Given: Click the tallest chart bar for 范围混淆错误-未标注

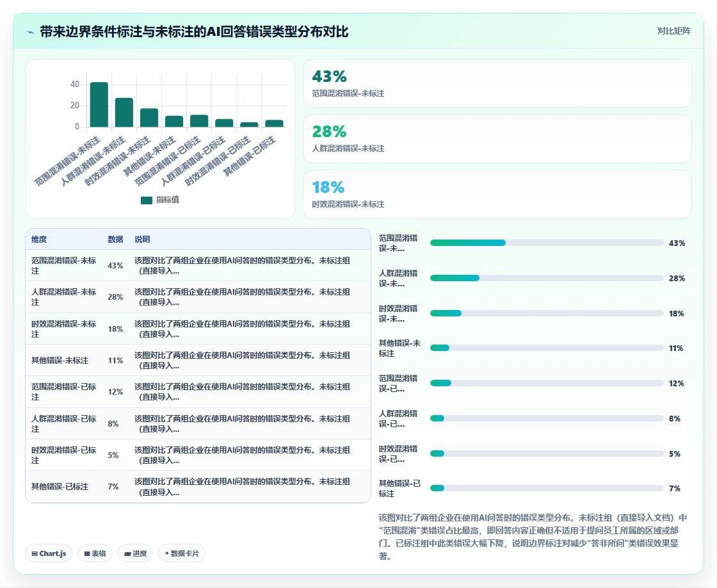Looking at the screenshot, I should 99,105.
